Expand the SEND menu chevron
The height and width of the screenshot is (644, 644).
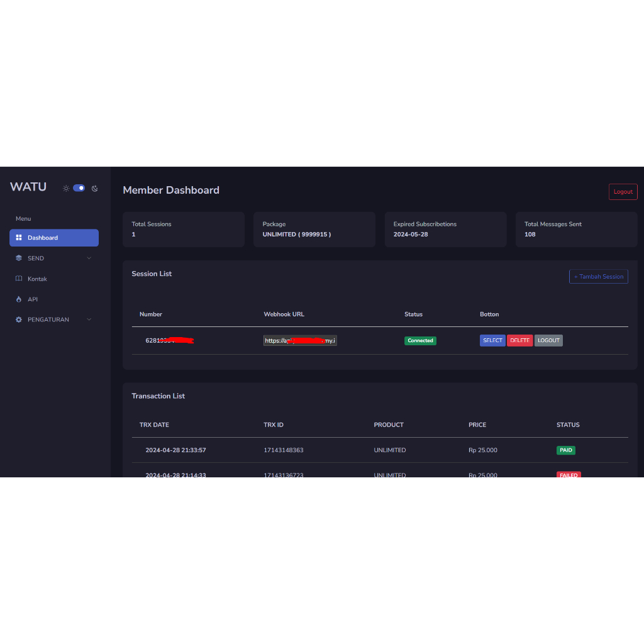[x=89, y=258]
